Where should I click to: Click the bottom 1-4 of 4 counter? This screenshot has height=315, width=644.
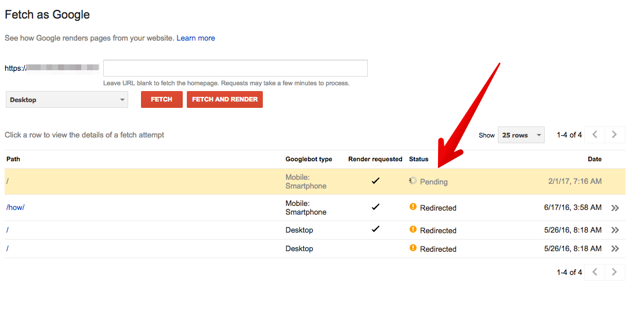[569, 272]
